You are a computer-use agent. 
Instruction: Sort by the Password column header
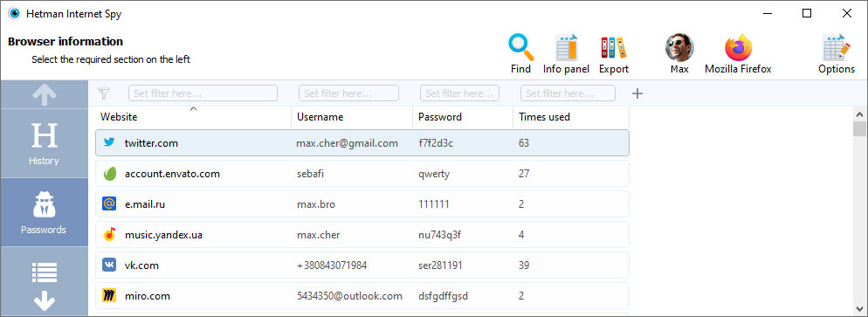point(463,117)
